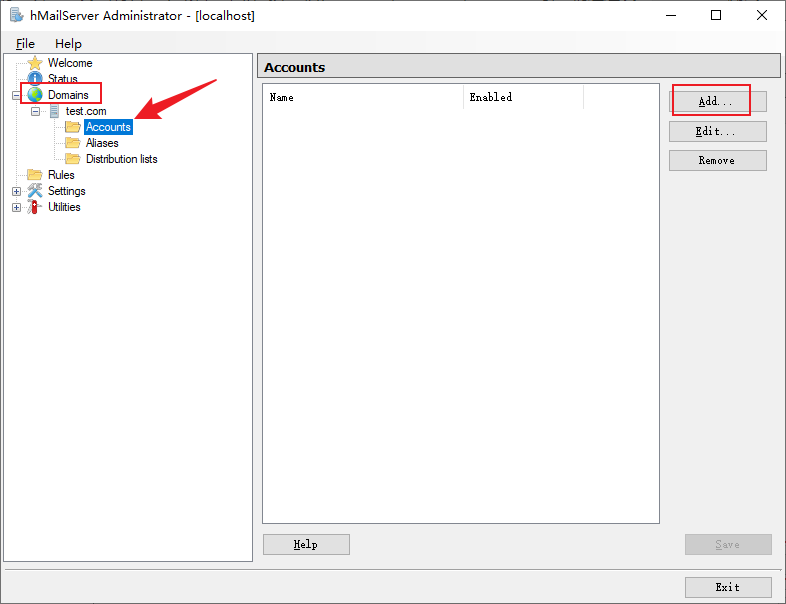This screenshot has height=604, width=786.
Task: Expand the Settings tree node
Action: point(16,191)
